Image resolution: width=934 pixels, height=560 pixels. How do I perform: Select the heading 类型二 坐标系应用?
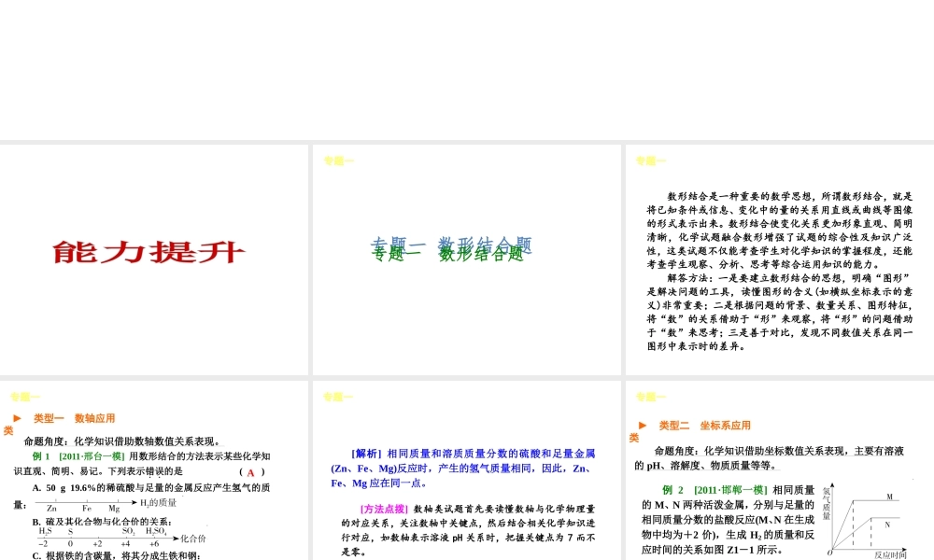704,426
